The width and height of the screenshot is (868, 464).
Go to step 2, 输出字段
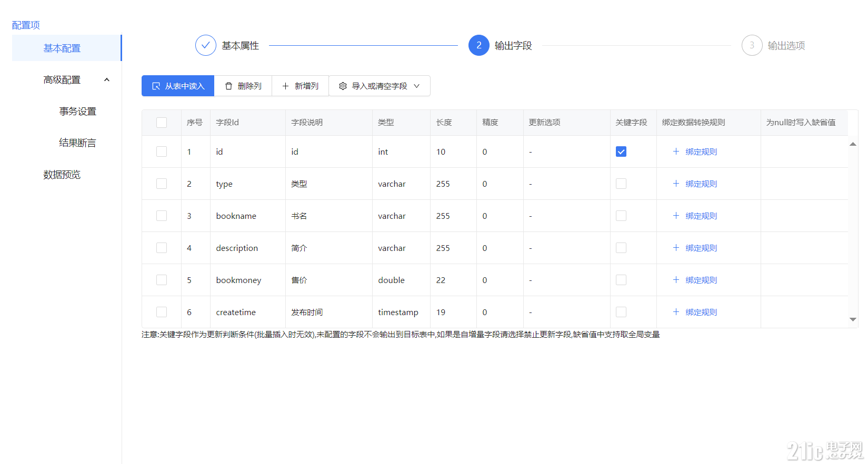500,45
